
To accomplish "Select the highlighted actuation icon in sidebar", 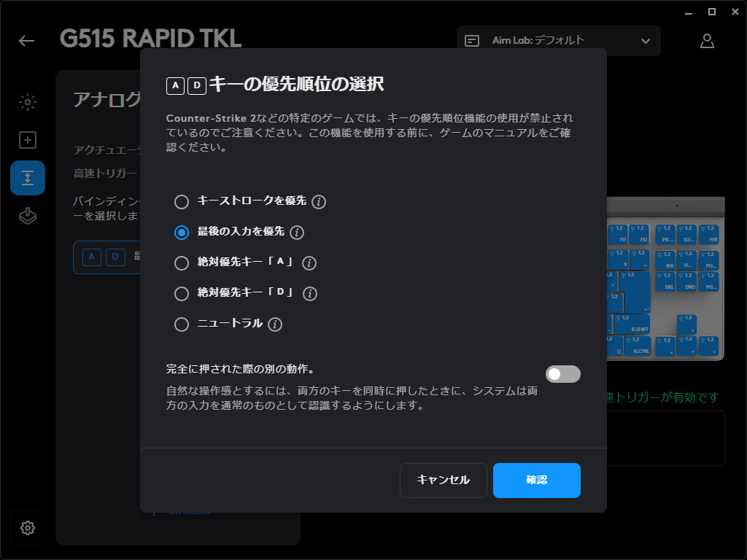I will [27, 177].
